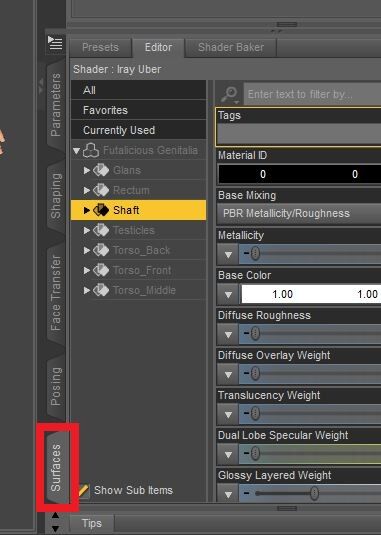Open the Posing side tab
This screenshot has width=381, height=535.
[56, 386]
